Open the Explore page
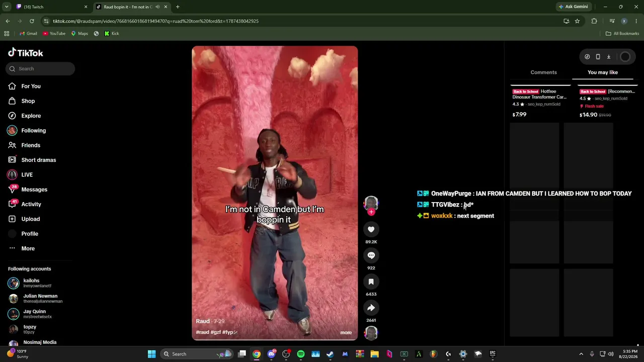This screenshot has height=362, width=644. pyautogui.click(x=31, y=116)
